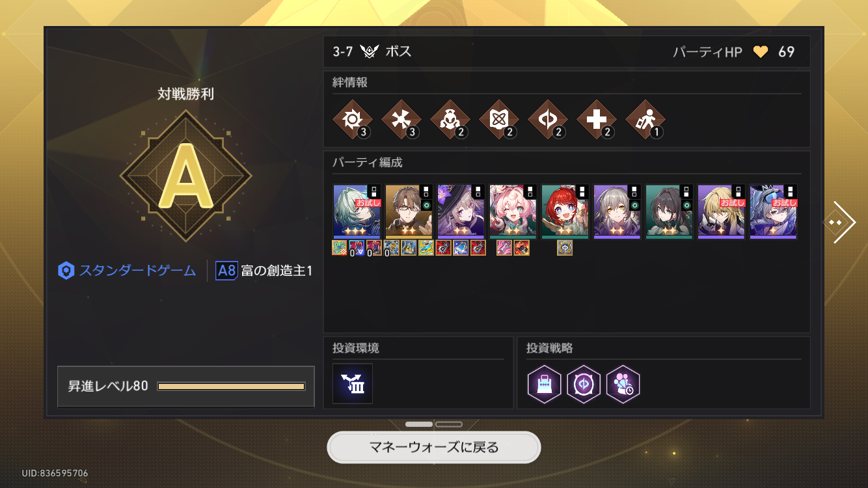Click the large A rank emblem

click(185, 176)
